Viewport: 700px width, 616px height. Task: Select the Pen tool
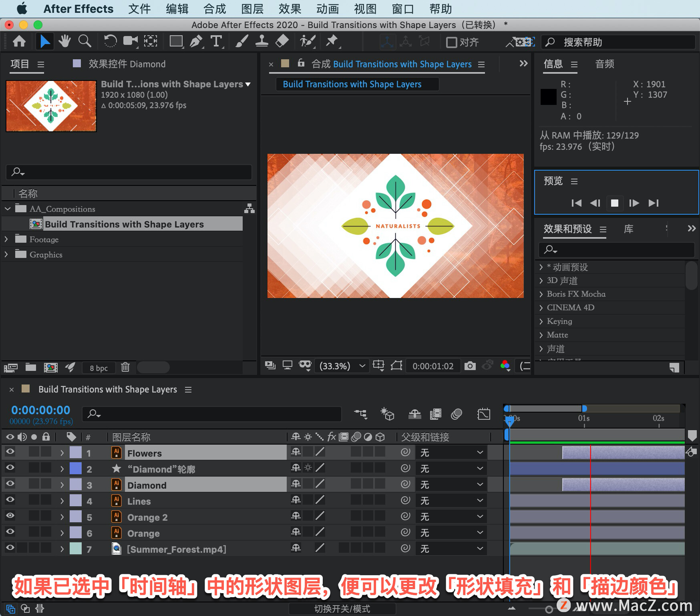pos(196,41)
